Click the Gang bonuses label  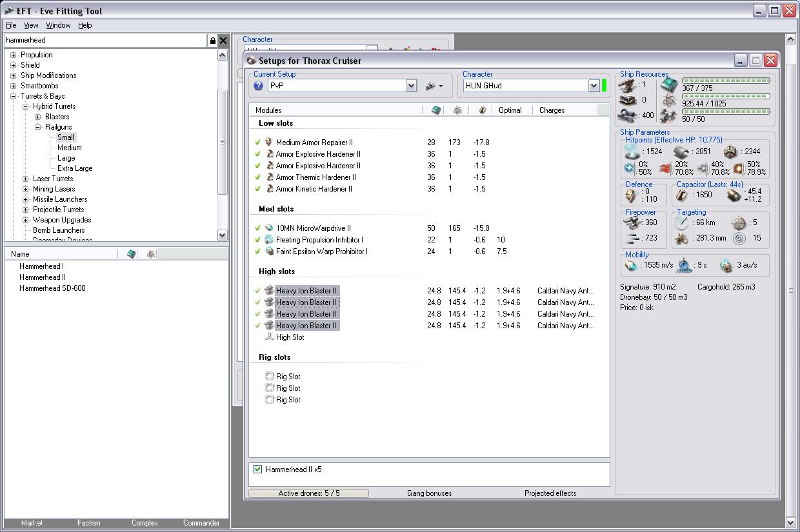tap(429, 493)
